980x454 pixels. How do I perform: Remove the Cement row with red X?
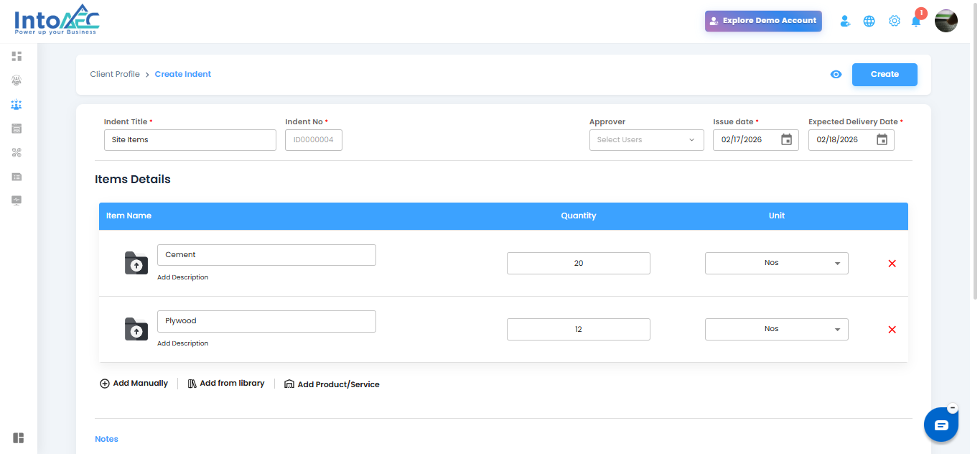(x=892, y=264)
